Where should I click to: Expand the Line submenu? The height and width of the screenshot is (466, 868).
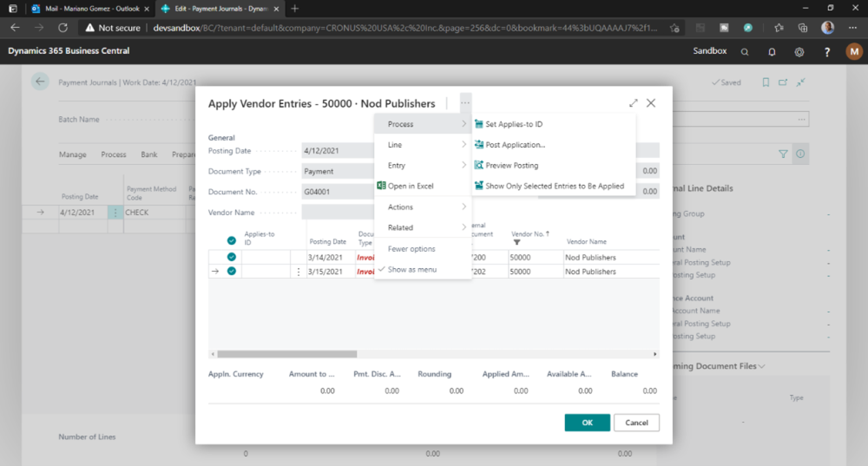[423, 144]
